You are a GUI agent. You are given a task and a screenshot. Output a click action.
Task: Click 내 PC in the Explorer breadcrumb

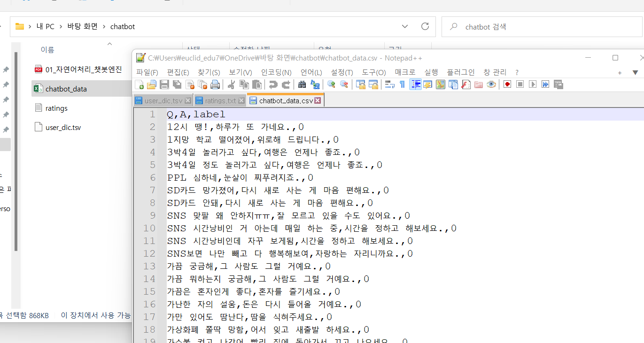46,26
